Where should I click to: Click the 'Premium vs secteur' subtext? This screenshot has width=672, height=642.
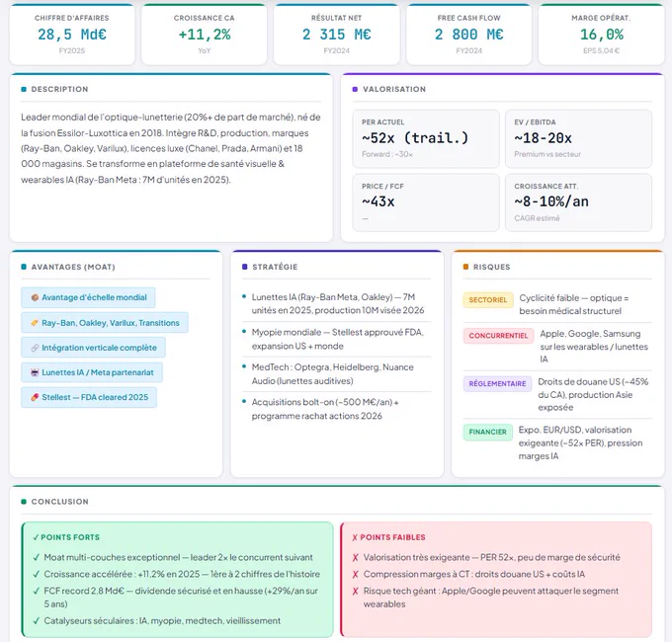click(547, 154)
